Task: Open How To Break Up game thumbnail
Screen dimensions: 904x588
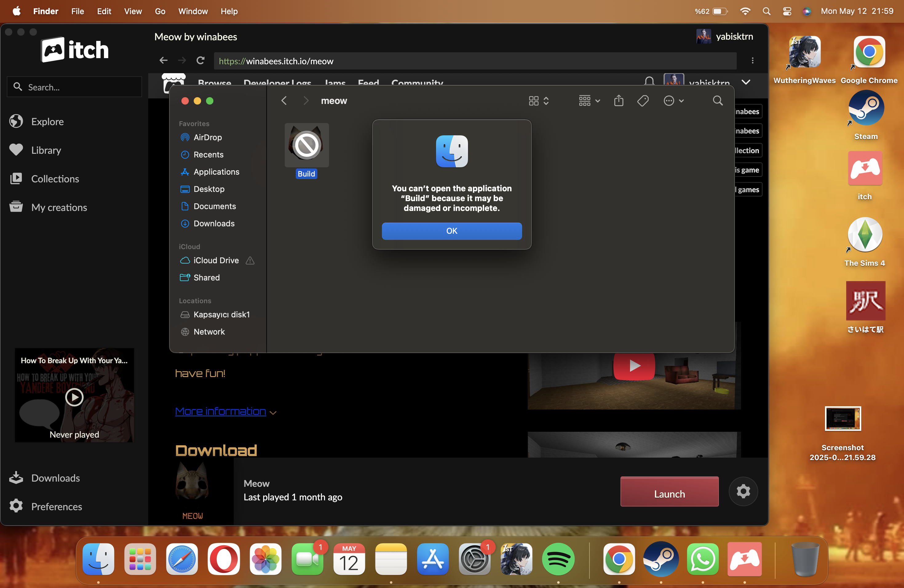Action: coord(74,395)
